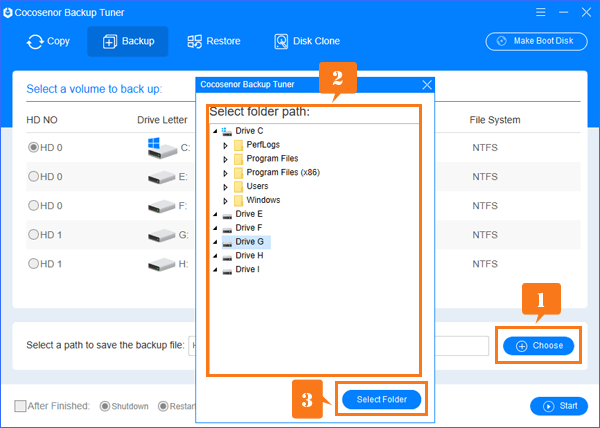Click the H: drive disk icon
The height and width of the screenshot is (428, 600).
(x=162, y=264)
